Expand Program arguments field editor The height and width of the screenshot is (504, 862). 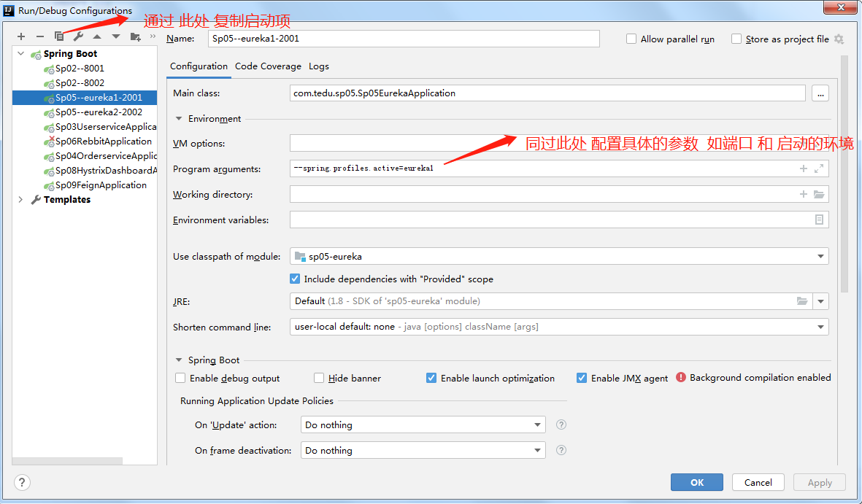(818, 168)
